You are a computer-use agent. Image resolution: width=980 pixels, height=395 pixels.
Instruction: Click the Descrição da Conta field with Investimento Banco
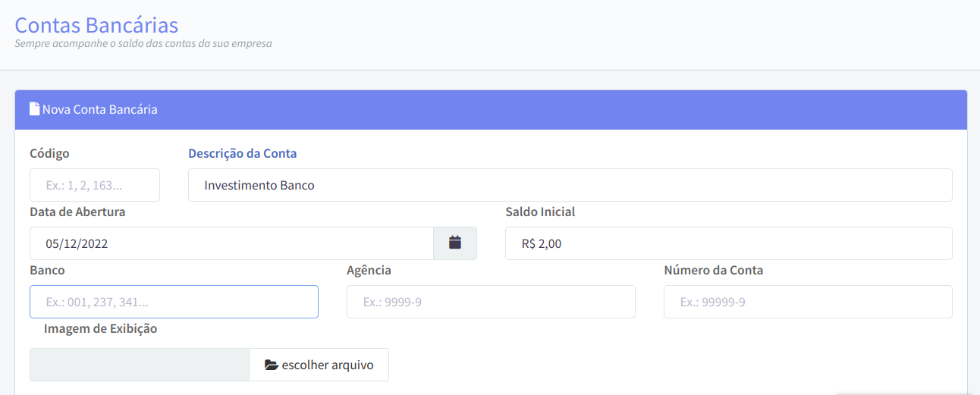tap(570, 185)
